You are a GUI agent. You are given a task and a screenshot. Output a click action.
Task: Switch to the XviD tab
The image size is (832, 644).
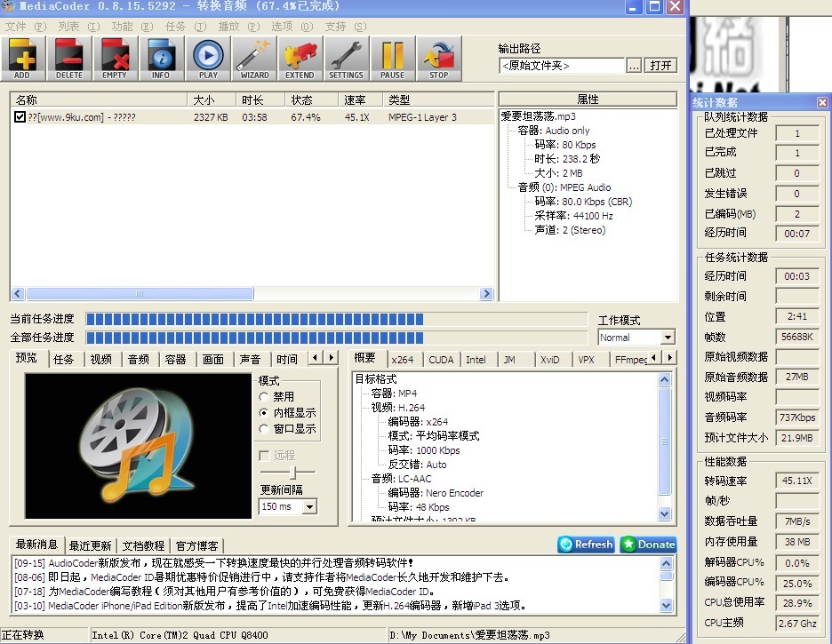[549, 360]
